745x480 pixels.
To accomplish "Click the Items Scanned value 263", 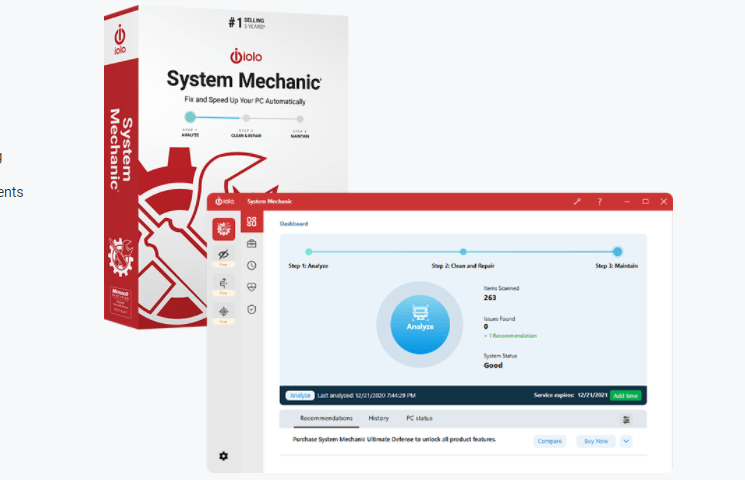I will (490, 298).
